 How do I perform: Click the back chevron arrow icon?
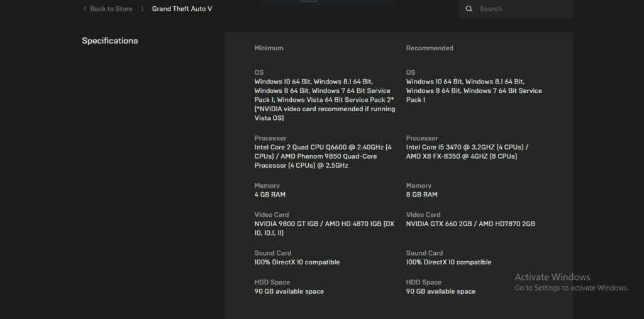(85, 9)
